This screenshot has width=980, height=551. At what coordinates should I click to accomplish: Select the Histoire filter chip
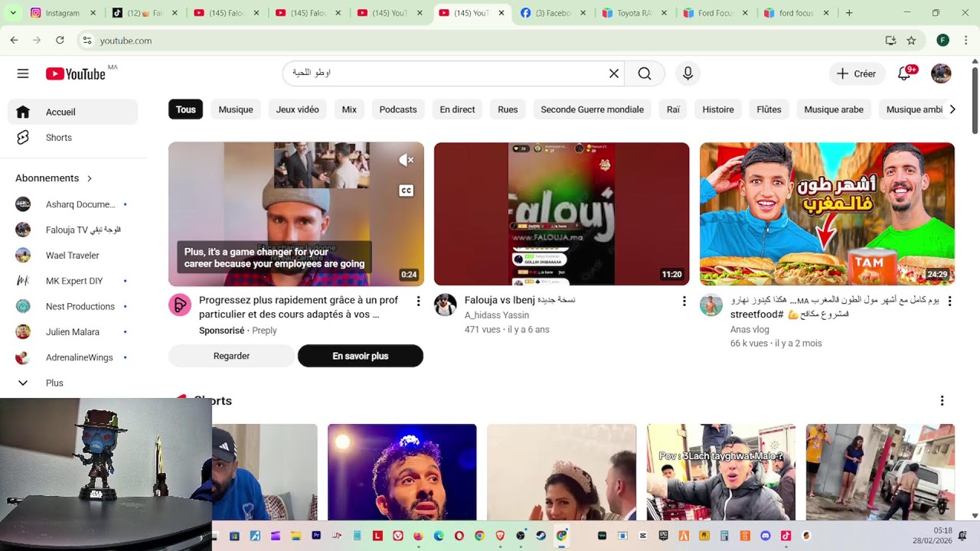tap(718, 109)
